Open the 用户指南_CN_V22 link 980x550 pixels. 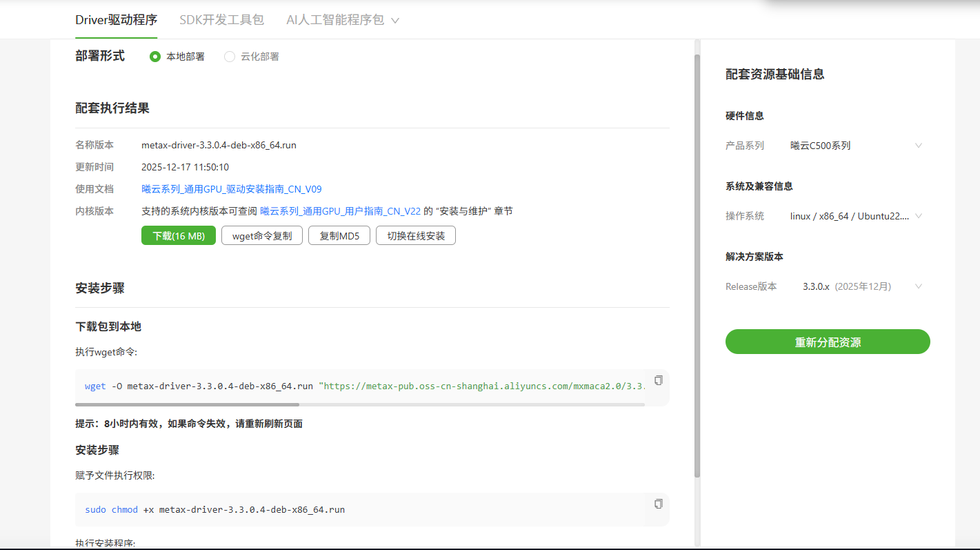pyautogui.click(x=340, y=211)
